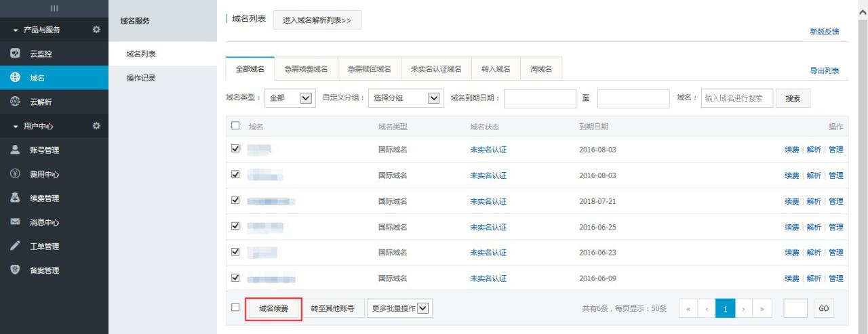The image size is (868, 334).
Task: Click the 消息中心 envelope icon
Action: [x=15, y=222]
